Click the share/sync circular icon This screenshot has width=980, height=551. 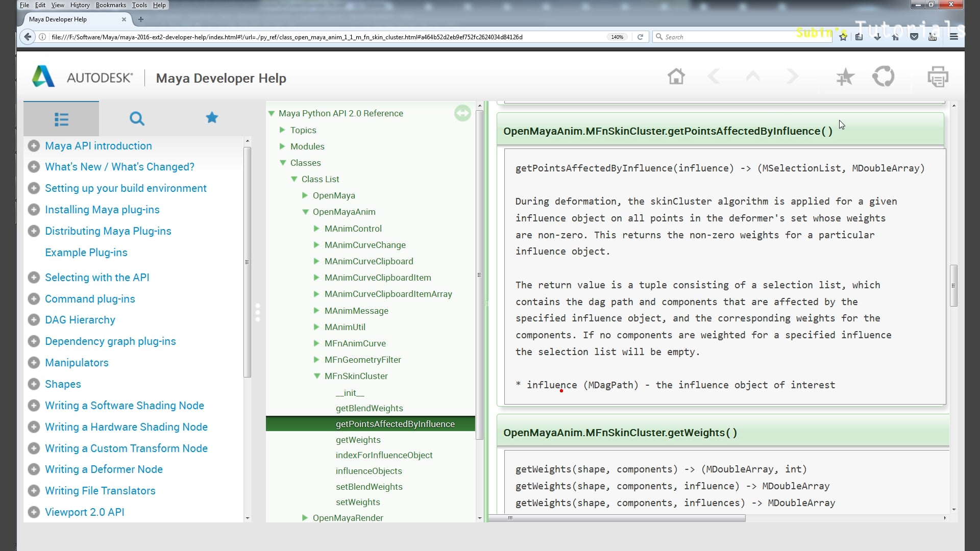coord(883,77)
